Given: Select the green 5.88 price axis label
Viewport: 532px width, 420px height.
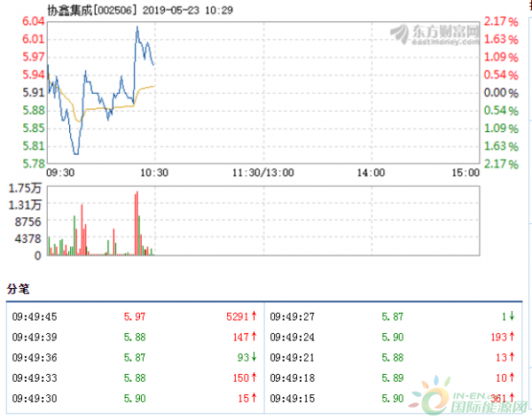Looking at the screenshot, I should (34, 110).
